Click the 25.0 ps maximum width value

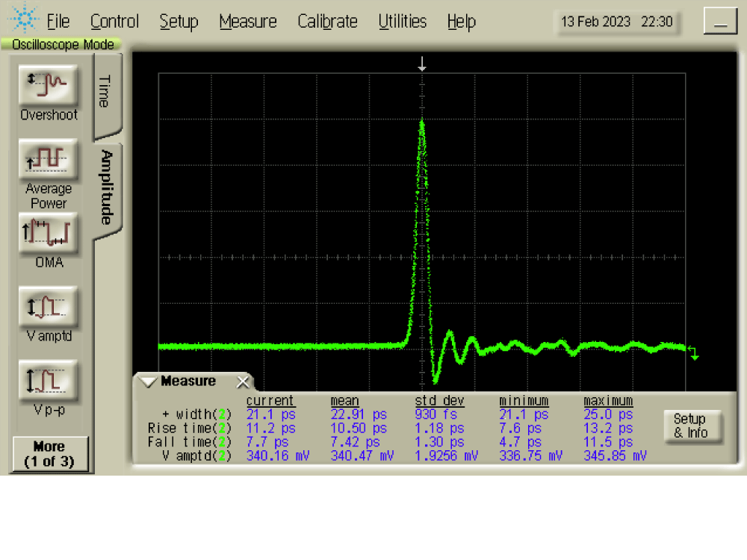(x=608, y=414)
